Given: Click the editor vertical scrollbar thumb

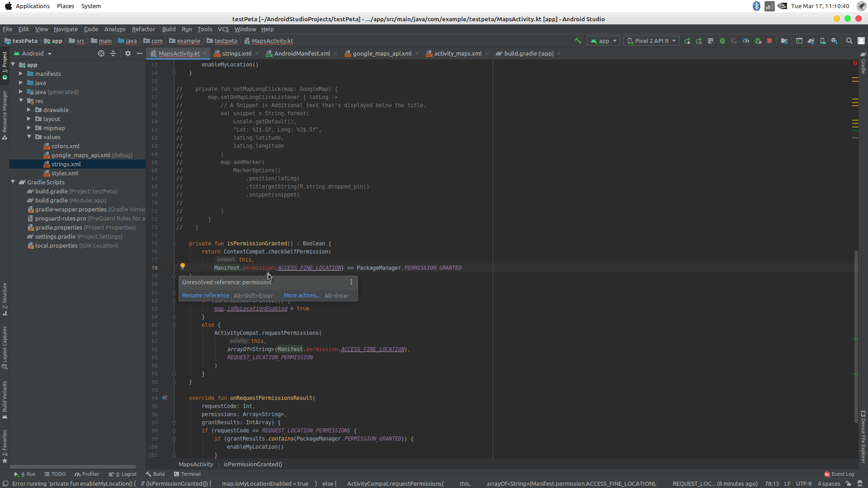Looking at the screenshot, I should pyautogui.click(x=856, y=337).
